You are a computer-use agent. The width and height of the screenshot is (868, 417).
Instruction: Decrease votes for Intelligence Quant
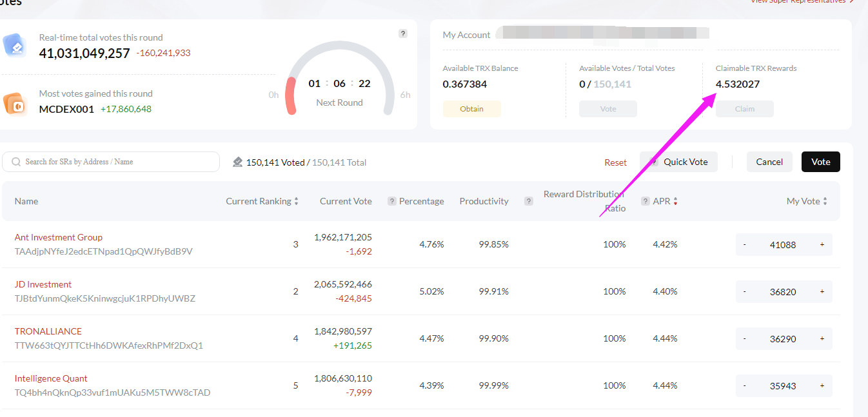point(745,385)
